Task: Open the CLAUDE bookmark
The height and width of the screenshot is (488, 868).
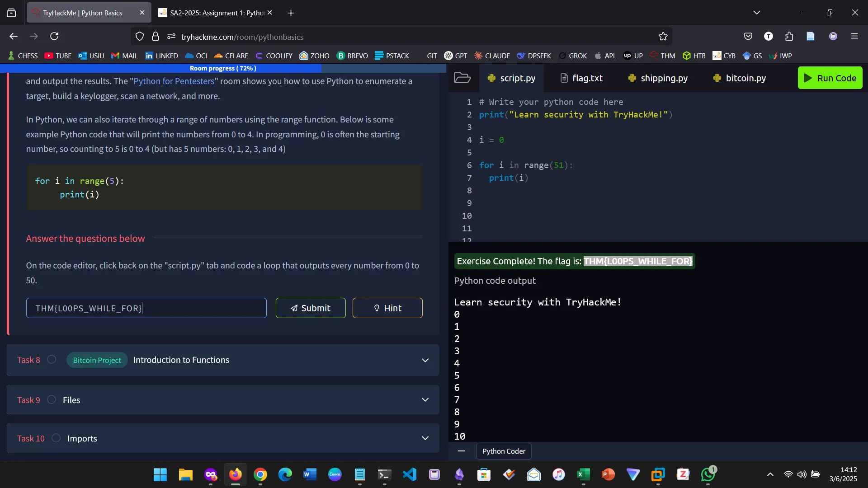Action: pyautogui.click(x=492, y=56)
